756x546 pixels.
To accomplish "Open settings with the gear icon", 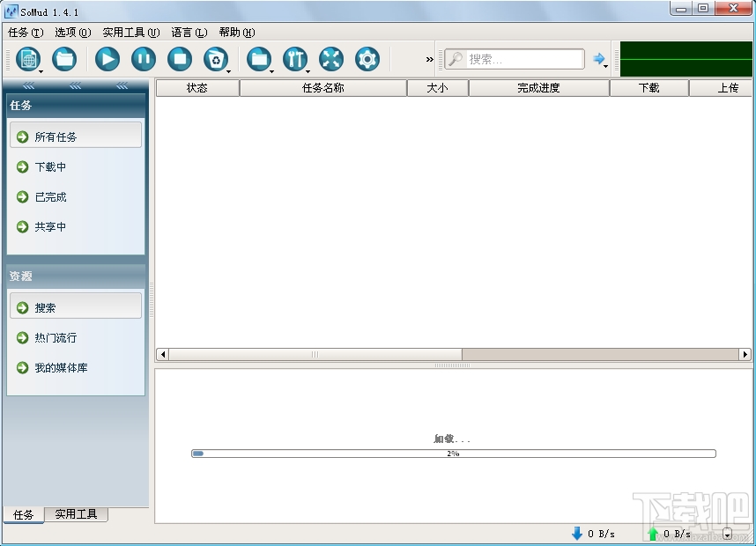I will pos(367,59).
